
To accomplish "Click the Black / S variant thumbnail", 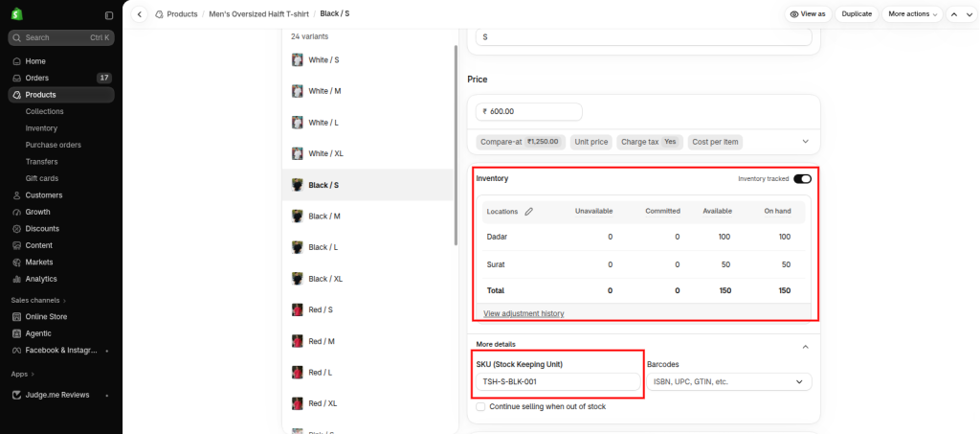I will click(x=298, y=185).
